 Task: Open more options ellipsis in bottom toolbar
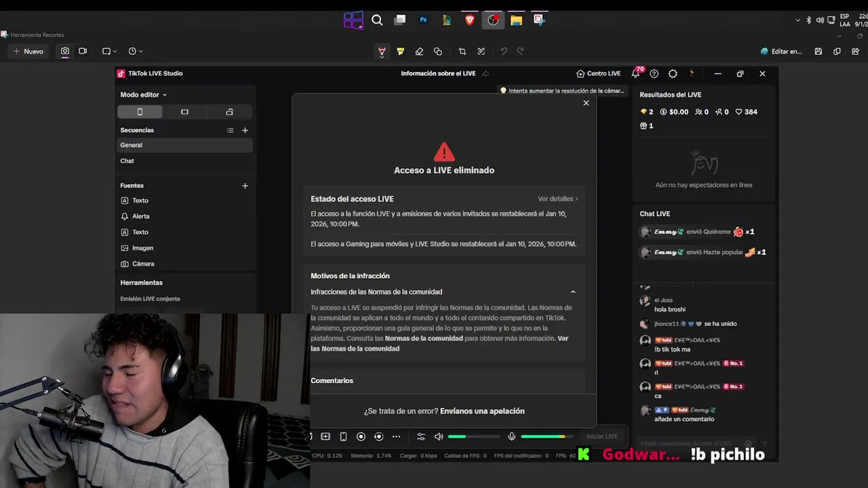396,436
